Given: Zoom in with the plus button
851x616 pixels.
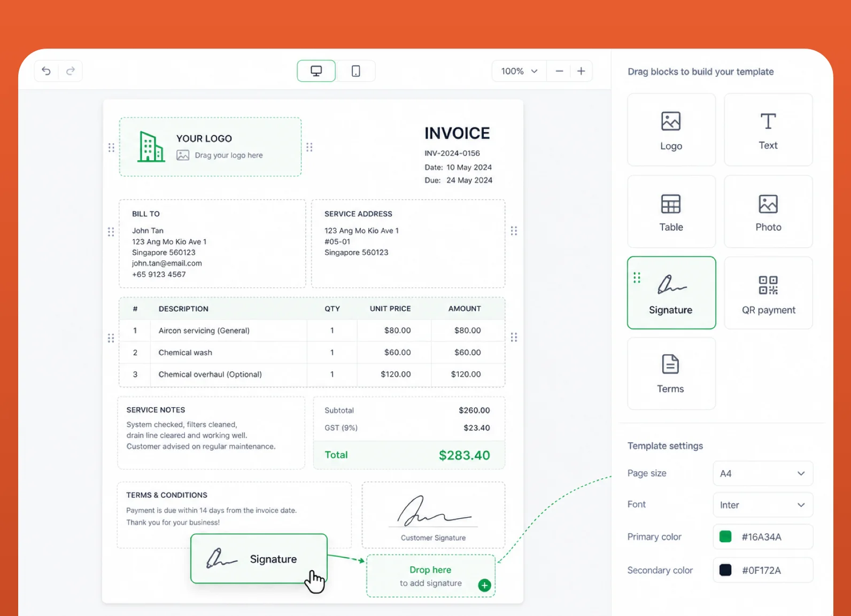Looking at the screenshot, I should pyautogui.click(x=582, y=71).
